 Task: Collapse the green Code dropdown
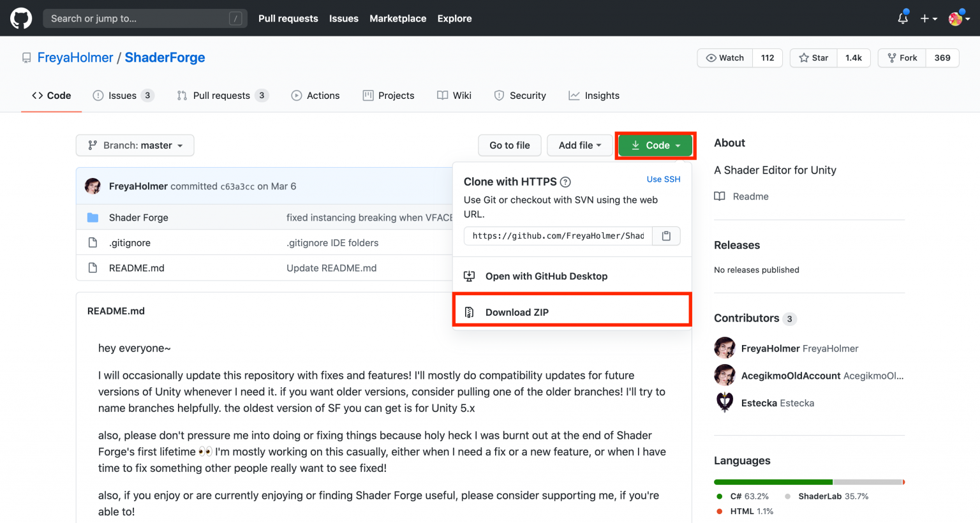click(655, 145)
